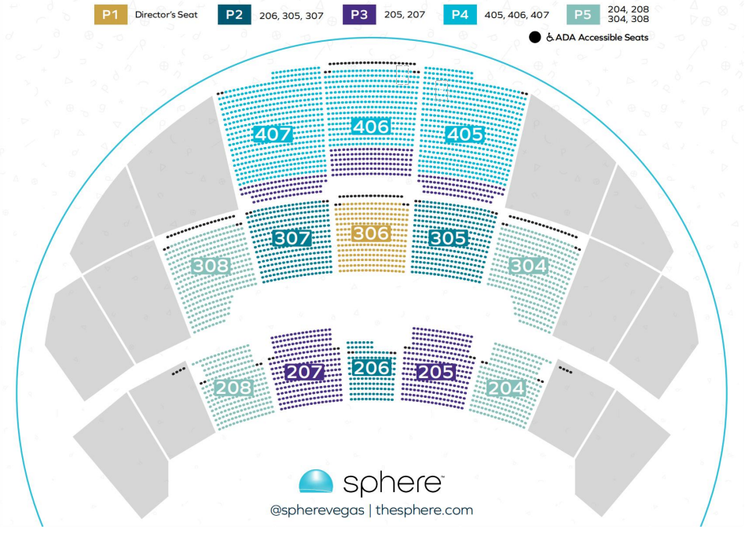
Task: Select section 406 label
Action: [x=370, y=127]
